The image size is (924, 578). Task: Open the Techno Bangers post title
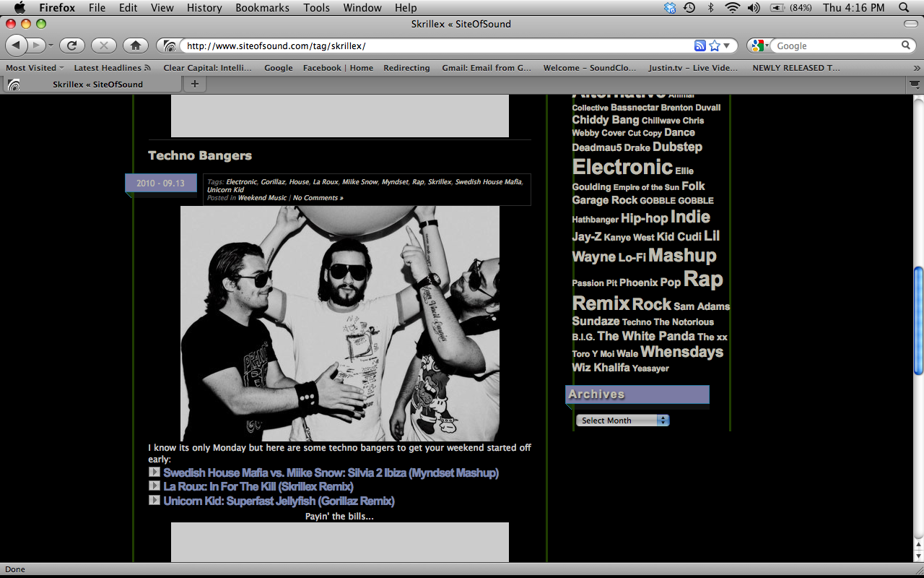click(x=200, y=155)
